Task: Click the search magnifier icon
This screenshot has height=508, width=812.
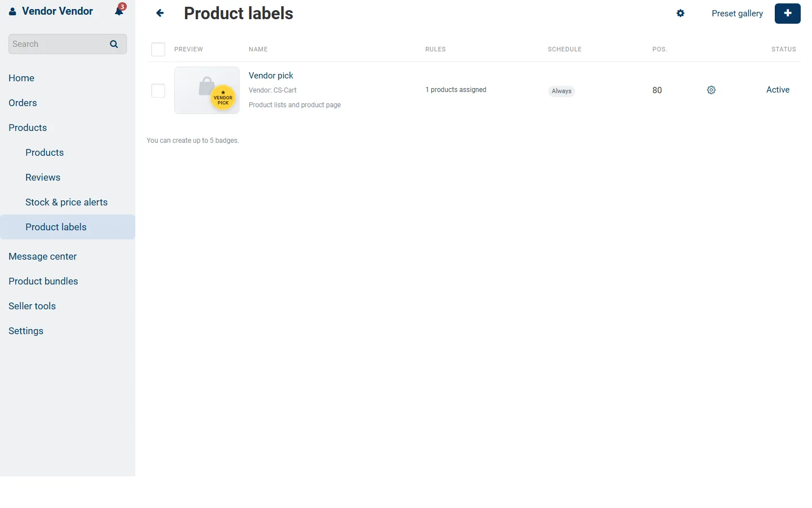Action: [114, 44]
